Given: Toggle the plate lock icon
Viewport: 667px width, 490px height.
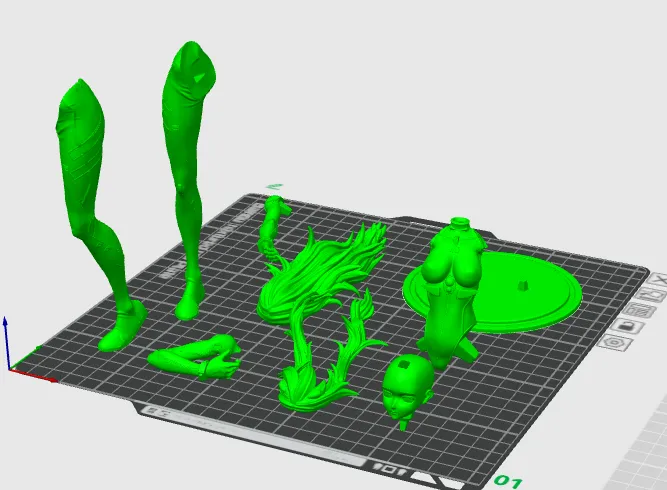Looking at the screenshot, I should [628, 327].
